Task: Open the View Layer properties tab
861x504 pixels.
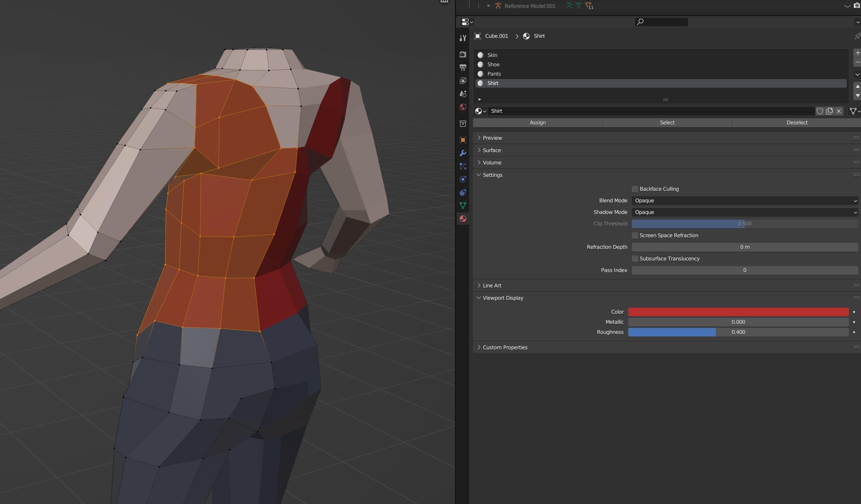Action: point(463,81)
